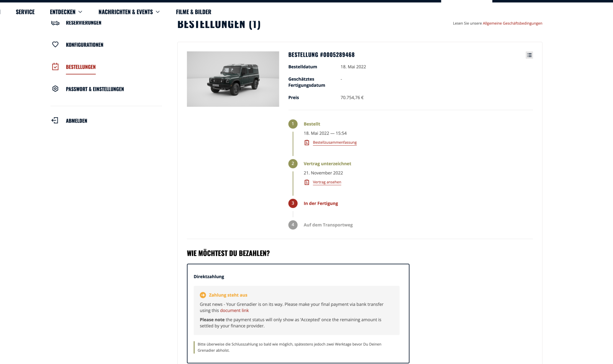Click the Wie möchtest du bezahlen? heading
The width and height of the screenshot is (613, 364).
pyautogui.click(x=228, y=253)
